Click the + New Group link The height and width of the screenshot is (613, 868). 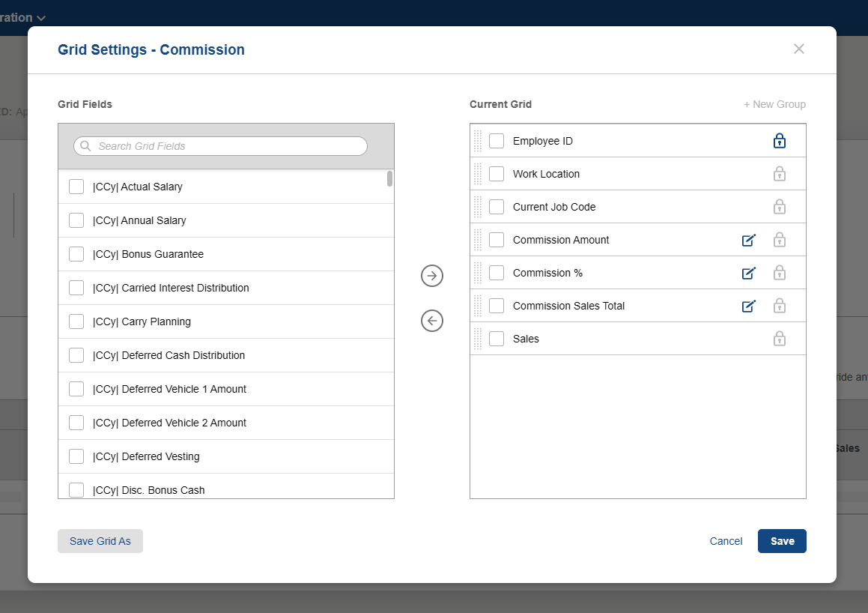click(774, 104)
